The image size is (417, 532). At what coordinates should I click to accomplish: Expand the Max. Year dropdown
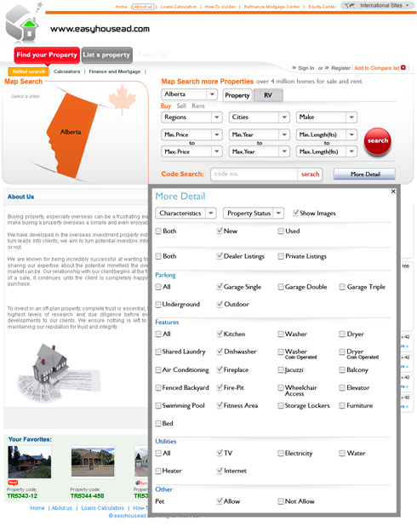(x=260, y=152)
